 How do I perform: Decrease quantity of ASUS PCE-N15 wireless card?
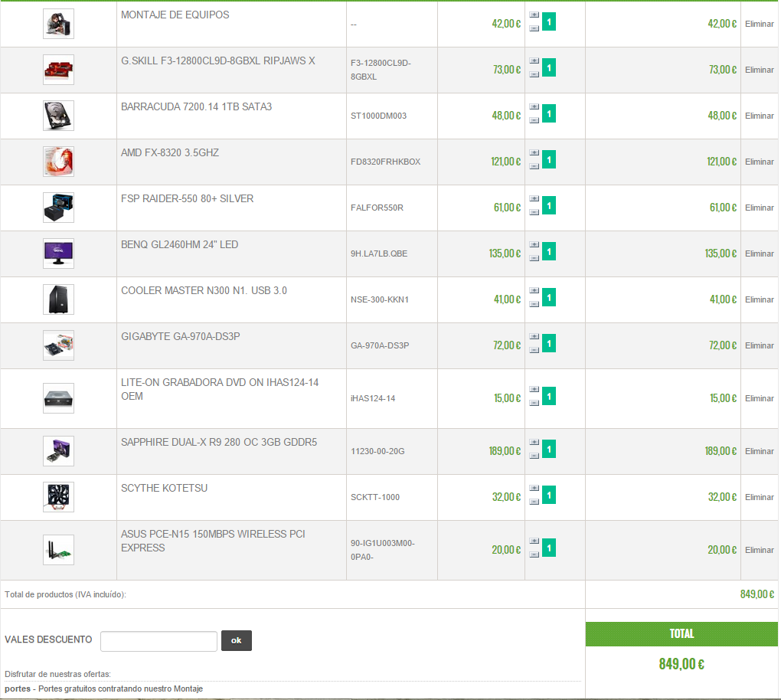point(534,554)
